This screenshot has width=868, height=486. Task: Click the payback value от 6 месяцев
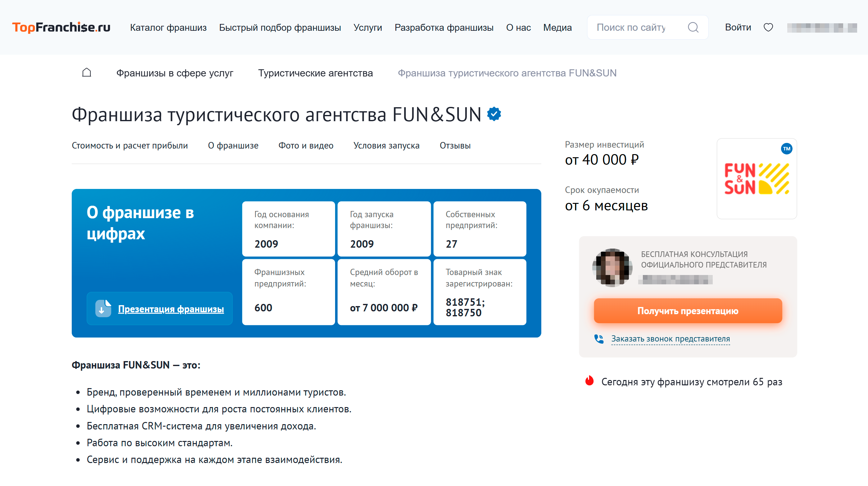pyautogui.click(x=606, y=205)
